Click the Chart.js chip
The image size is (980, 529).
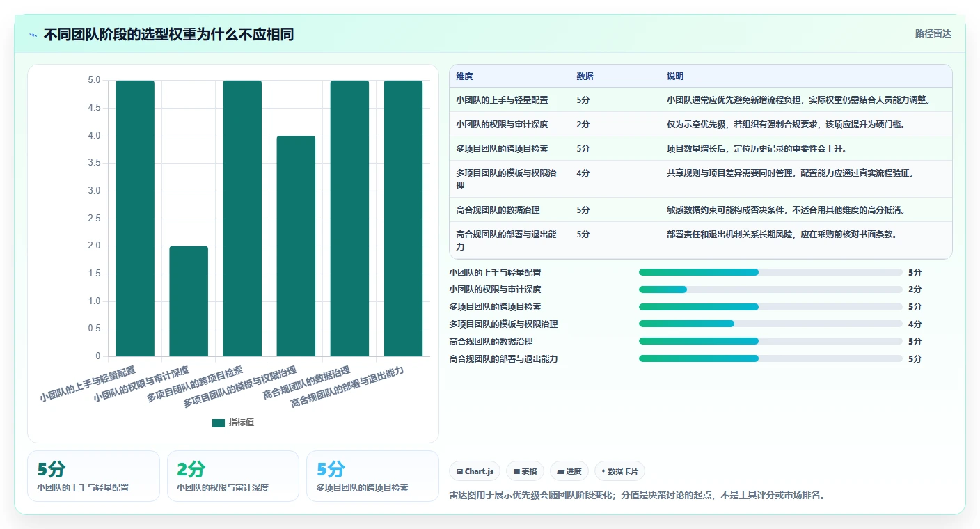(475, 471)
